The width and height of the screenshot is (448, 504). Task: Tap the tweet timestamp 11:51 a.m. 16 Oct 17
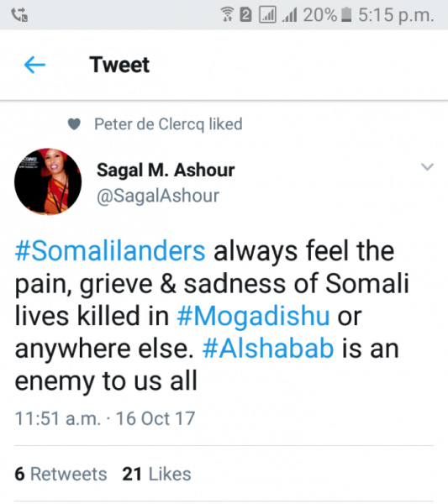(105, 418)
